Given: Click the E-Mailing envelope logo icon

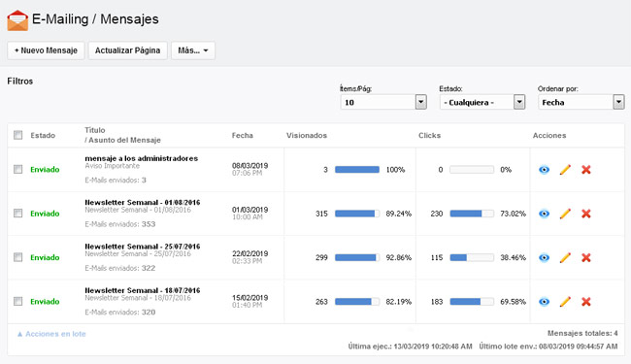Looking at the screenshot, I should [17, 20].
